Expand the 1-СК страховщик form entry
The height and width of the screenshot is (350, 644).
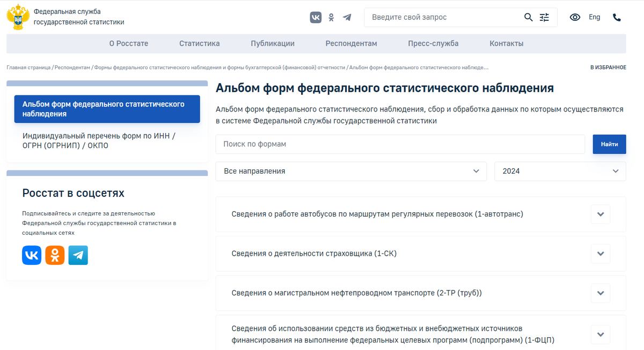point(600,254)
